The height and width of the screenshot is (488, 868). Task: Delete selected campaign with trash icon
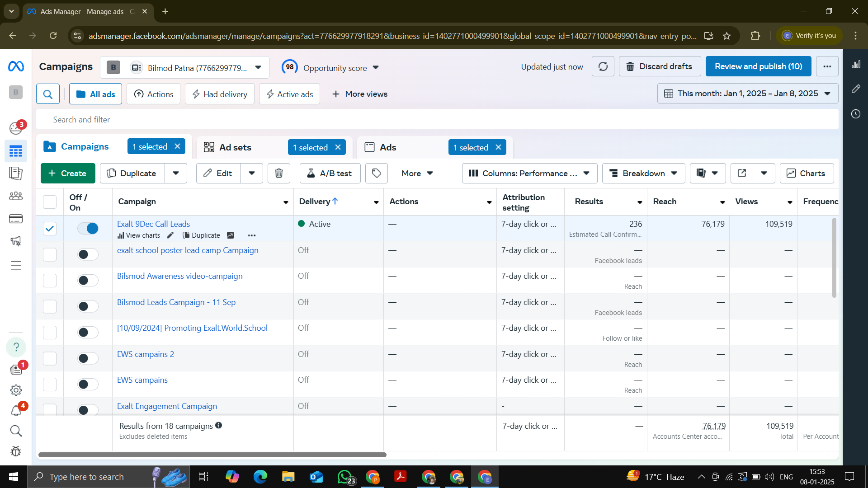pos(279,174)
